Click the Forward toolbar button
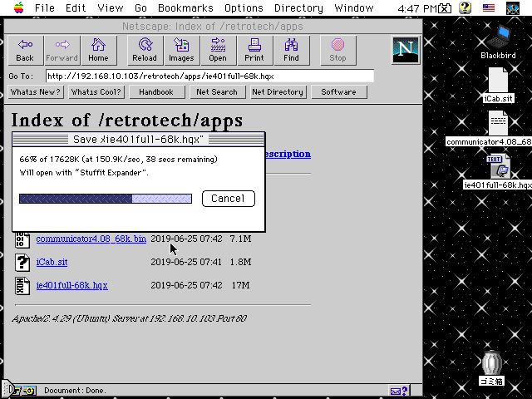This screenshot has height=399, width=532. pos(62,50)
